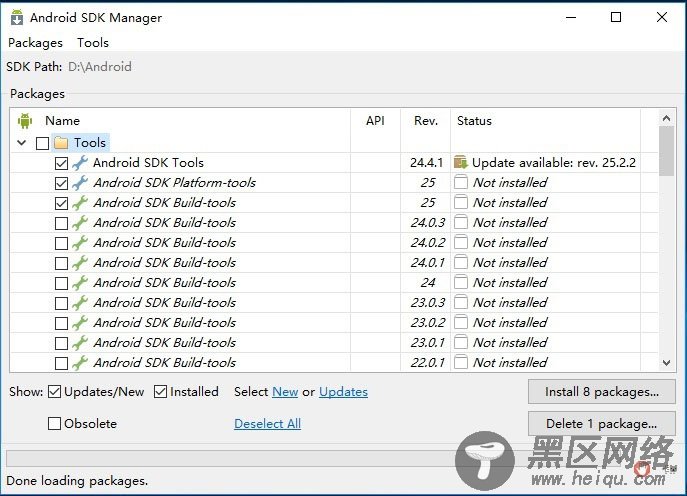This screenshot has width=687, height=496.
Task: Collapse the Tools tree group
Action: [x=21, y=143]
